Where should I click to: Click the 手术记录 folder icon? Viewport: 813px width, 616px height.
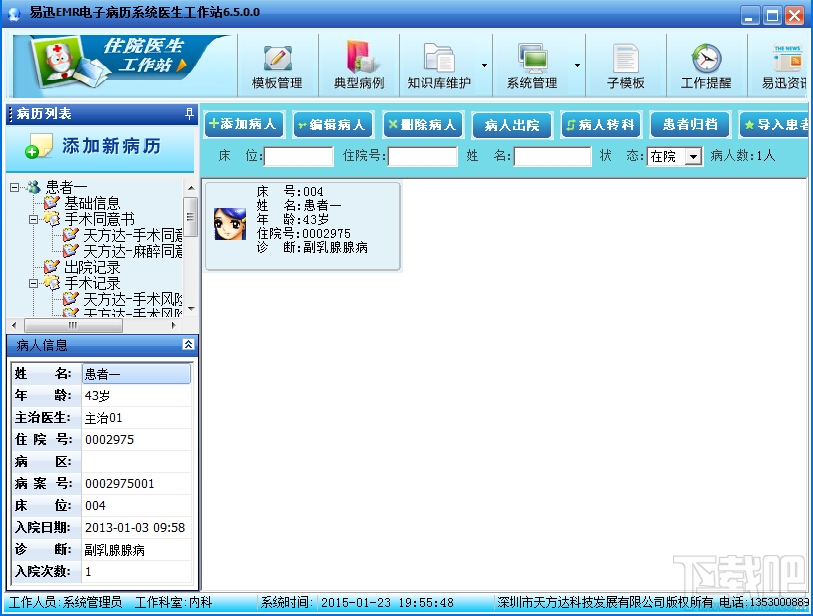52,283
